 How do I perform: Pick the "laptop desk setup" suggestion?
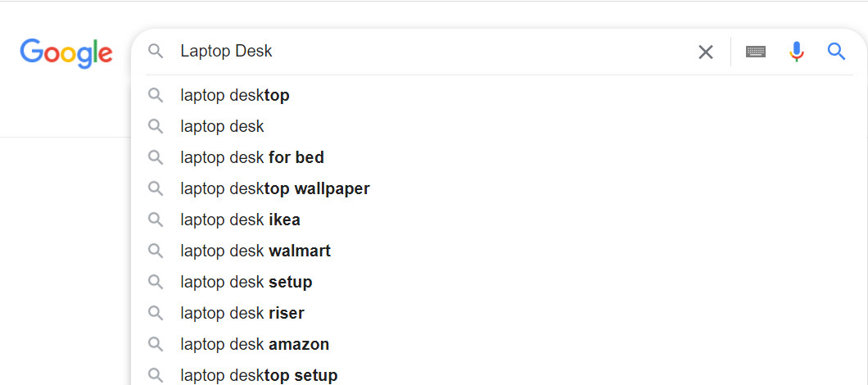pos(246,283)
